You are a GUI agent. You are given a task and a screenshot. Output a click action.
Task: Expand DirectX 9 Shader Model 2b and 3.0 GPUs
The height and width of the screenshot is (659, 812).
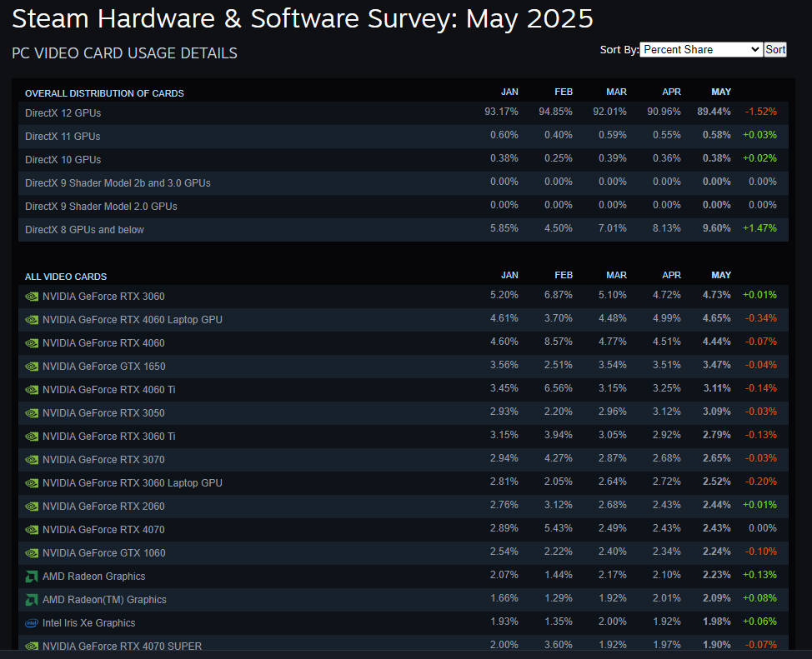pos(403,182)
